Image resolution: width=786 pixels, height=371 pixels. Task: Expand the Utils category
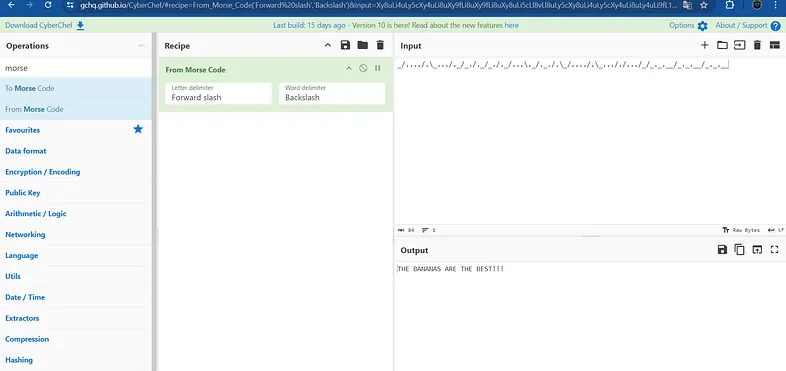click(76, 276)
